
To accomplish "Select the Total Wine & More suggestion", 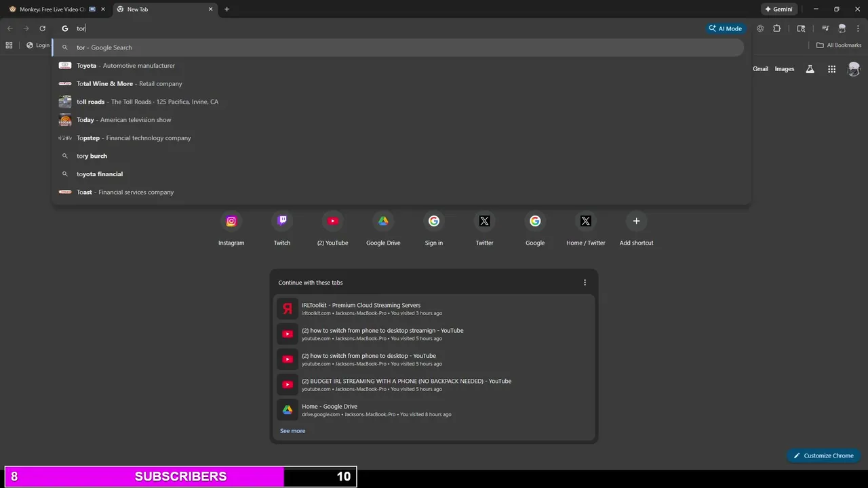I will click(398, 83).
